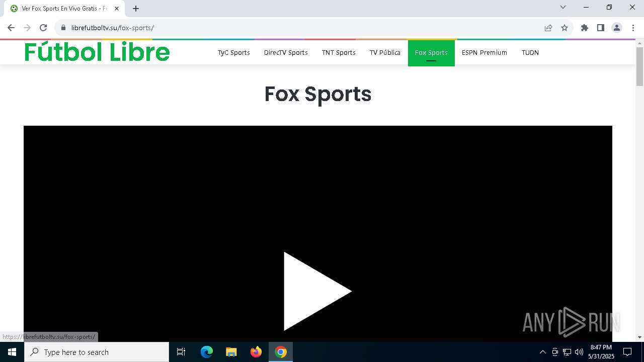The height and width of the screenshot is (362, 644).
Task: Open the Extensions puzzle icon
Action: [x=585, y=28]
